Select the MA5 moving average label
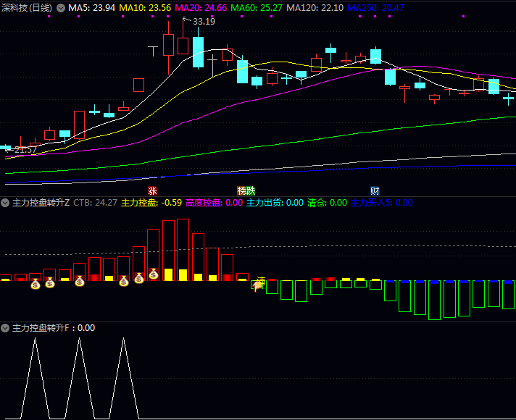 (91, 7)
